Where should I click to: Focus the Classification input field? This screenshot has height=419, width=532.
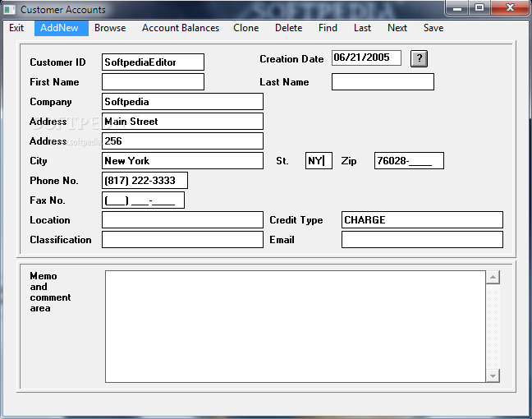(x=182, y=239)
